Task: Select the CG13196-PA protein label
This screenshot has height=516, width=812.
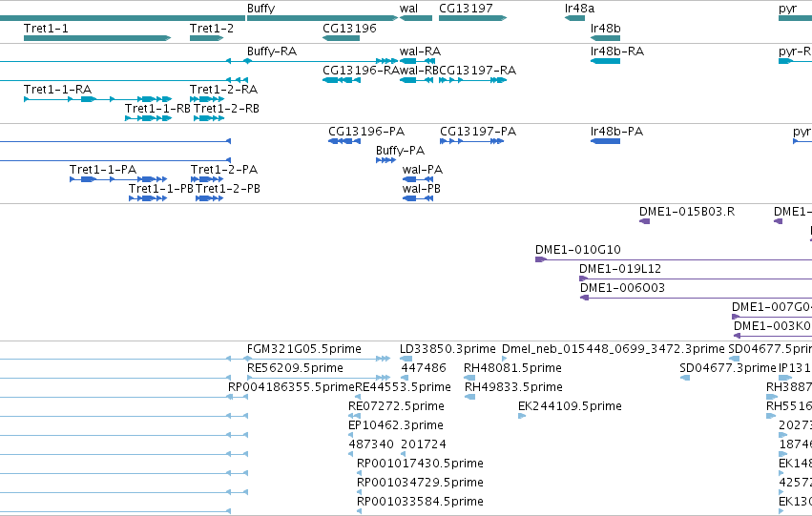Action: [x=366, y=131]
